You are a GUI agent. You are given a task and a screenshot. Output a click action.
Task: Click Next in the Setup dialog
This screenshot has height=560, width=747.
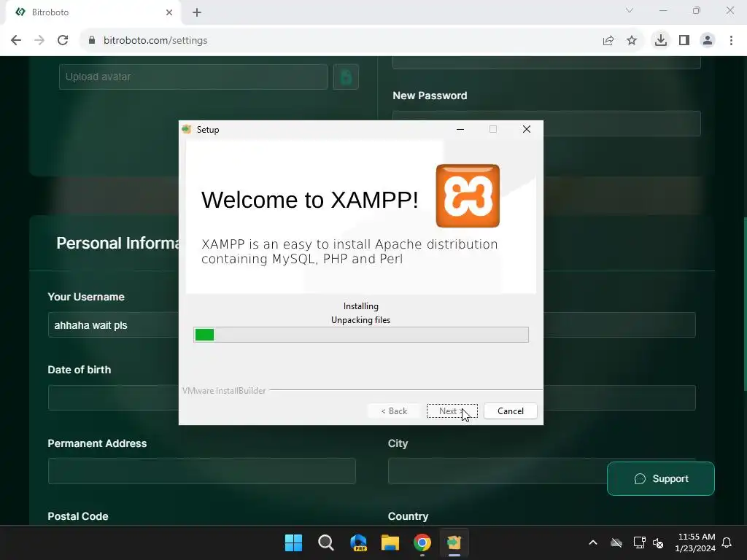click(x=452, y=411)
